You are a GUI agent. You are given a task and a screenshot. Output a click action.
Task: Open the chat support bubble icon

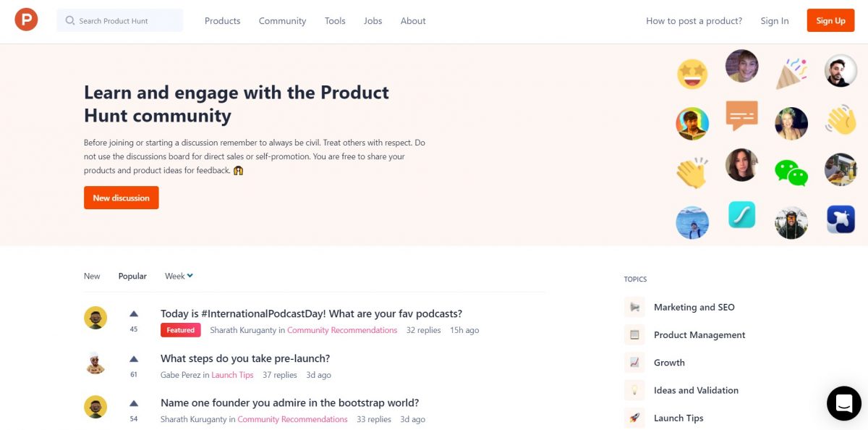pyautogui.click(x=844, y=403)
